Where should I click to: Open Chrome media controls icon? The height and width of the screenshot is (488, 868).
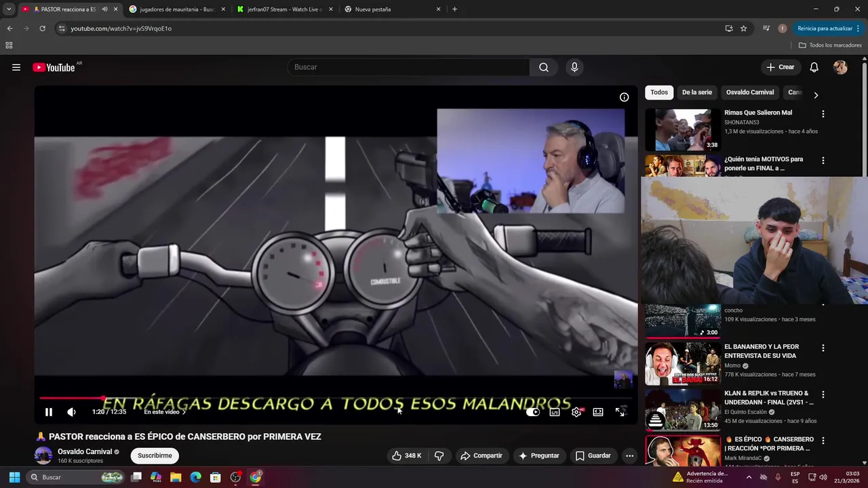(766, 28)
